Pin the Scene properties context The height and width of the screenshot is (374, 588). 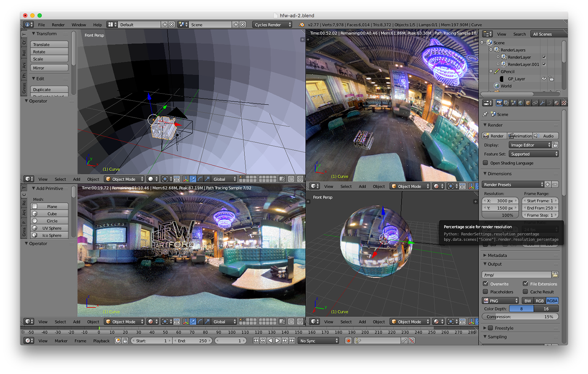[x=486, y=114]
